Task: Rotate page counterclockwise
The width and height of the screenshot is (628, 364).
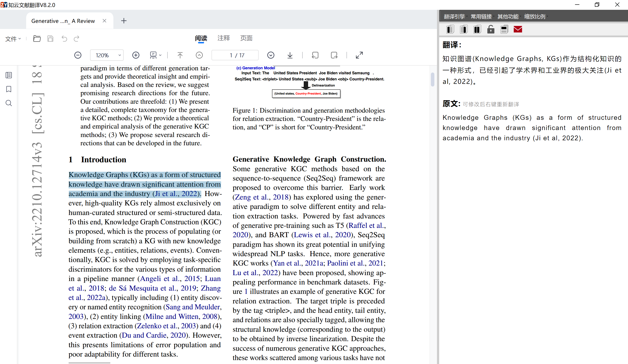Action: [315, 55]
